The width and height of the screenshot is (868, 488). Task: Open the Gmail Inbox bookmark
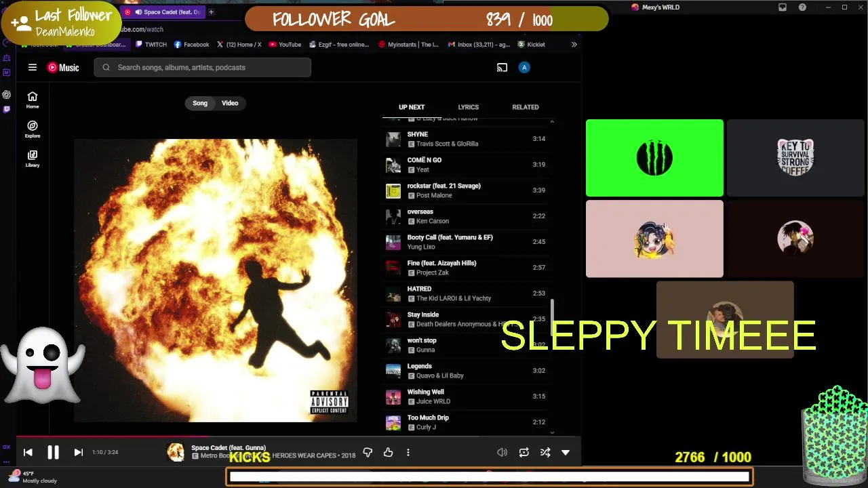[x=478, y=45]
